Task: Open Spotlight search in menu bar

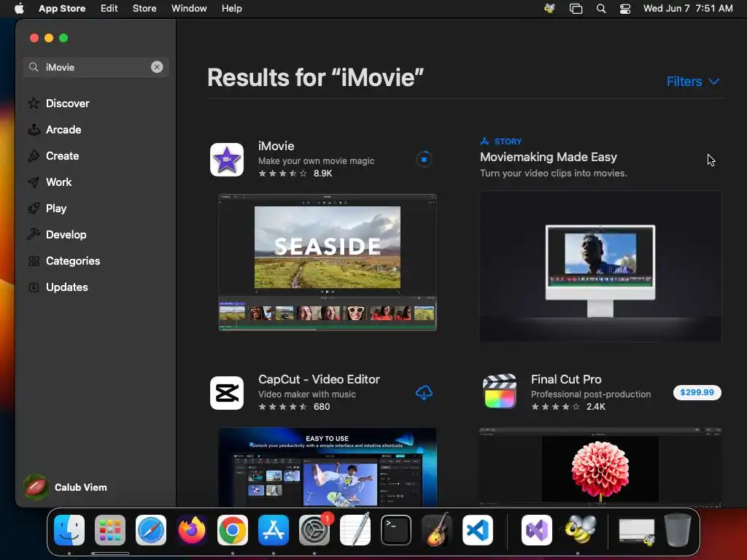Action: 601,9
